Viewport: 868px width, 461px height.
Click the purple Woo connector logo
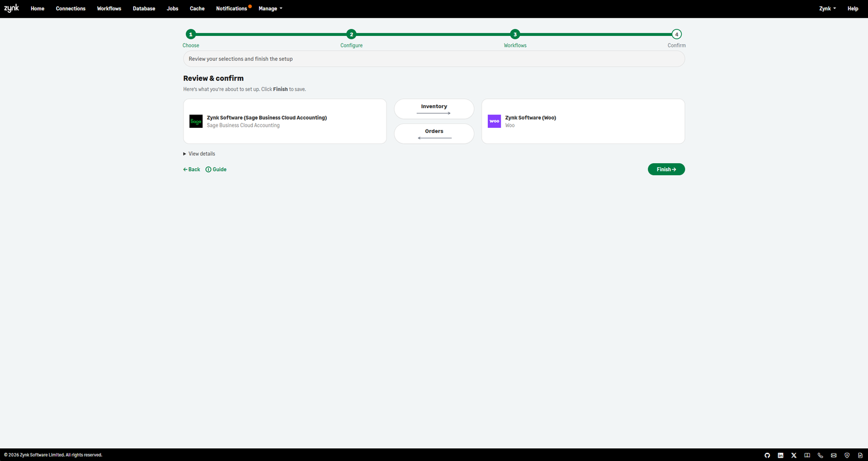494,121
